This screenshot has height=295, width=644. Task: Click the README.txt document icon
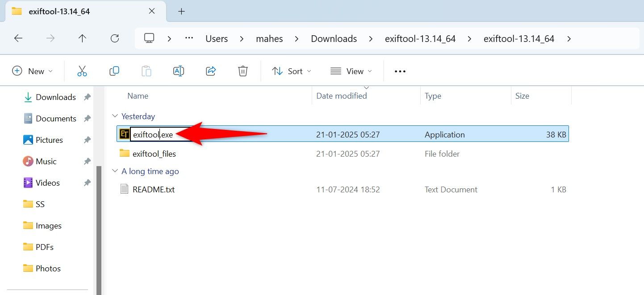[125, 189]
